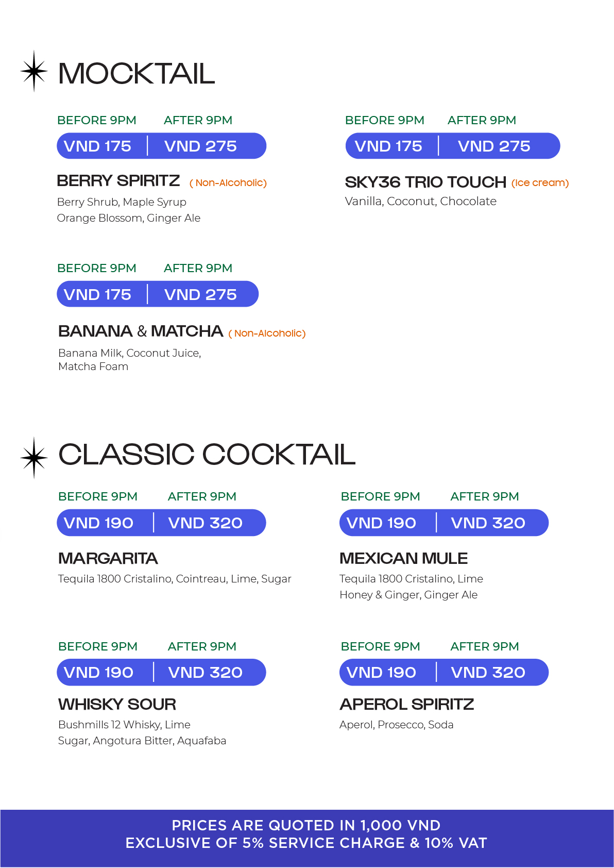Select the CLASSIC COCKTAIL section heading
Screen dimensions: 614x868
pos(207,455)
